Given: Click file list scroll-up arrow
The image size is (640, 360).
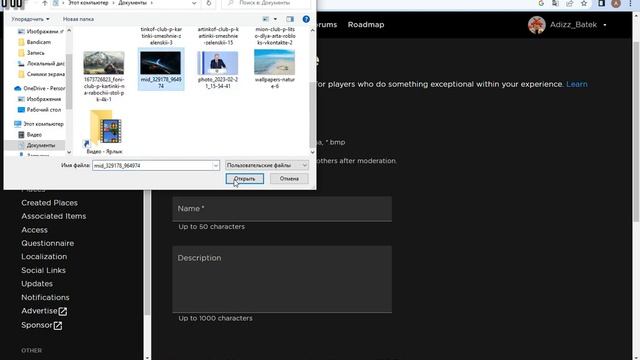Looking at the screenshot, I should coord(312,30).
